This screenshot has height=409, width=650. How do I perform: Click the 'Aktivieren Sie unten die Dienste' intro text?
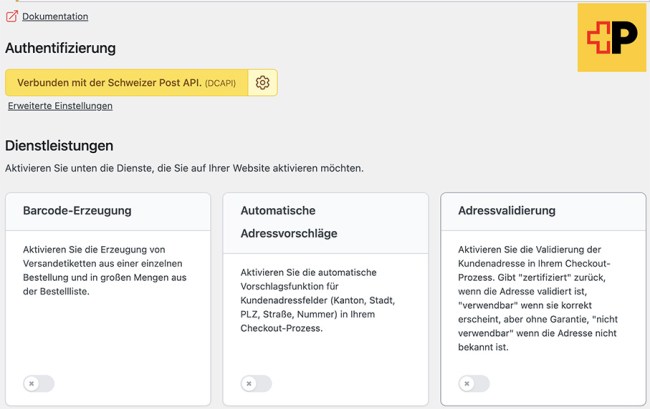pyautogui.click(x=184, y=168)
